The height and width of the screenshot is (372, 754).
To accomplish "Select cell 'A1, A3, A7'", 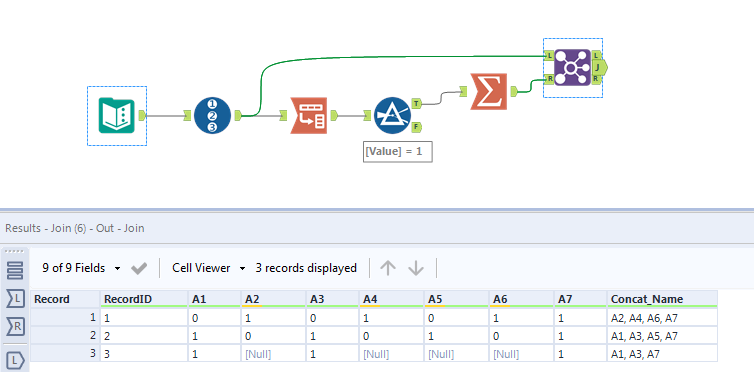I will (662, 354).
